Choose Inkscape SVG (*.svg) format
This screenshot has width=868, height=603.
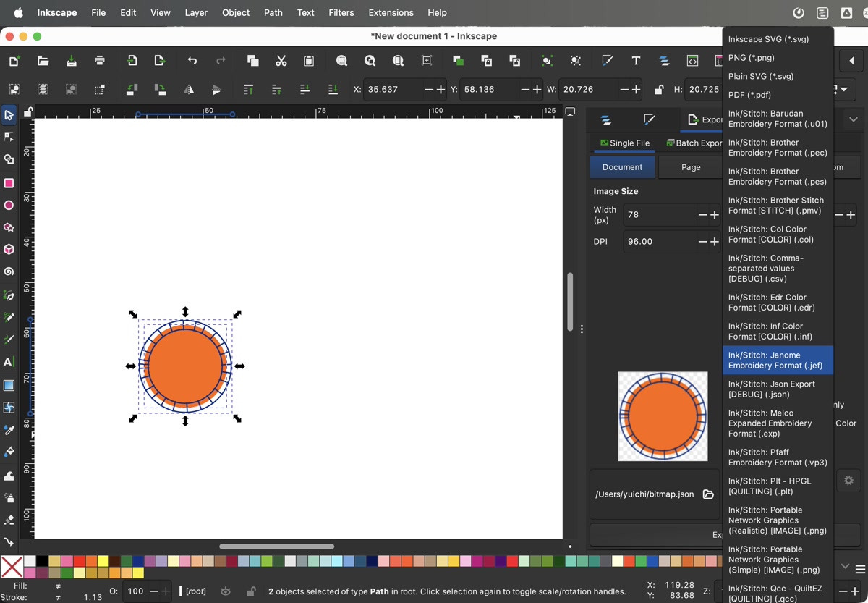pyautogui.click(x=778, y=39)
